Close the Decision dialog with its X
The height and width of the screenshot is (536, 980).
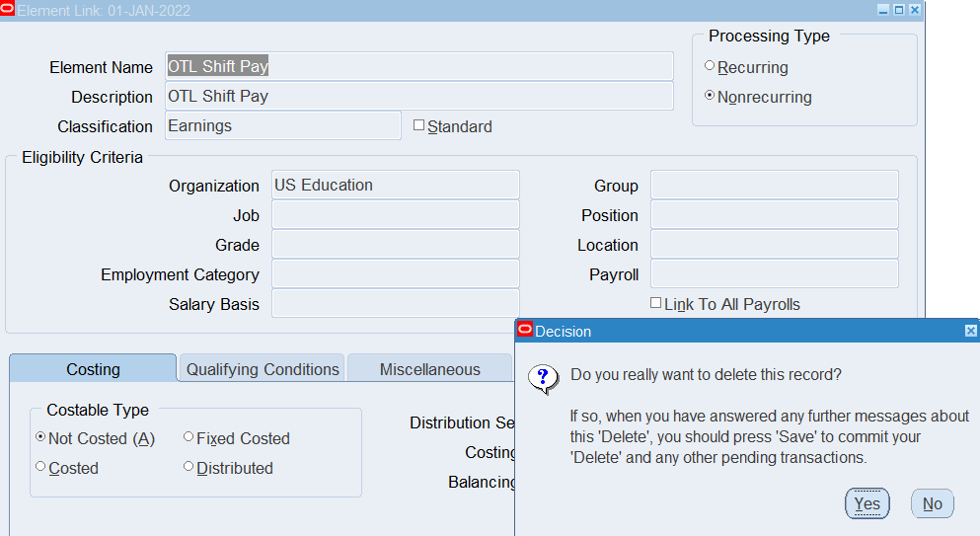point(970,332)
